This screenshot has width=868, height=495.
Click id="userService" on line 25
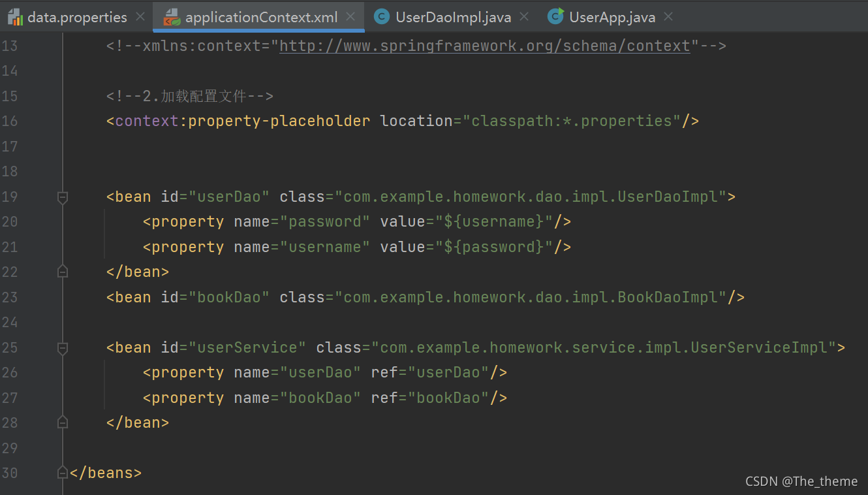[x=234, y=347]
